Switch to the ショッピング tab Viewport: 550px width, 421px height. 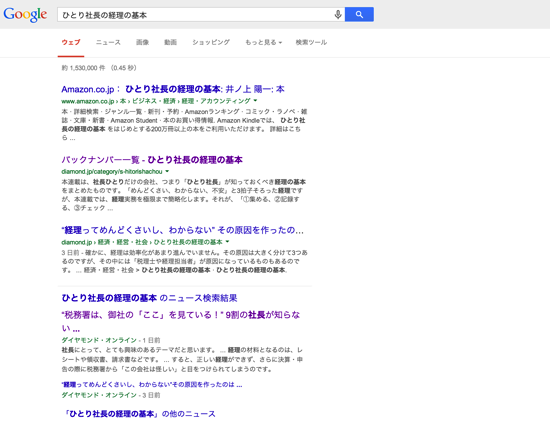click(x=211, y=42)
